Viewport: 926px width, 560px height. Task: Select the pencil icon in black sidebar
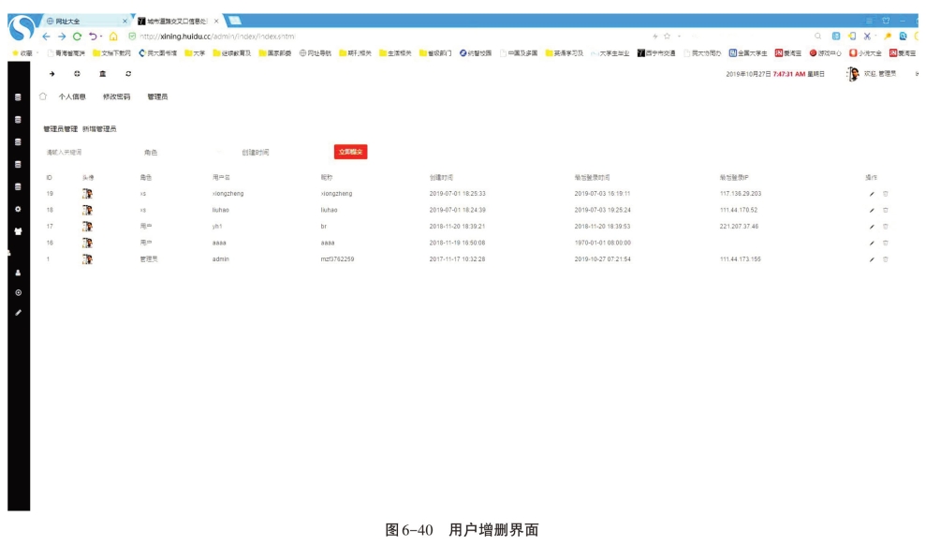tap(18, 313)
